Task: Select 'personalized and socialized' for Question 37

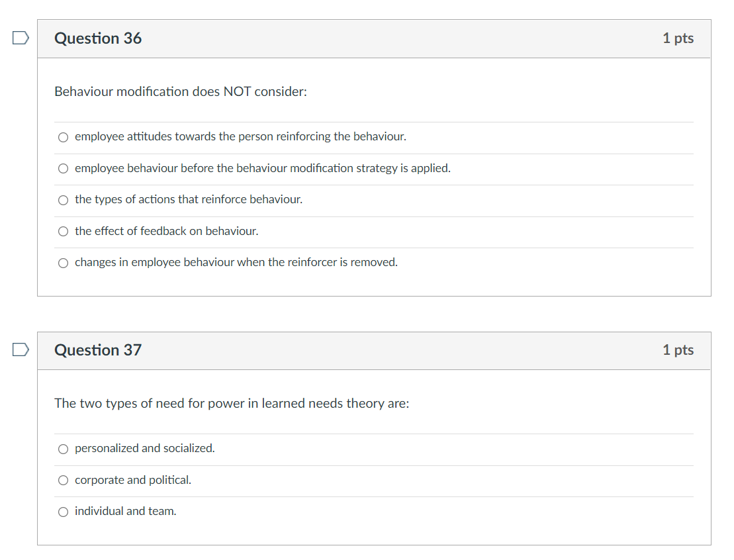Action: click(63, 449)
